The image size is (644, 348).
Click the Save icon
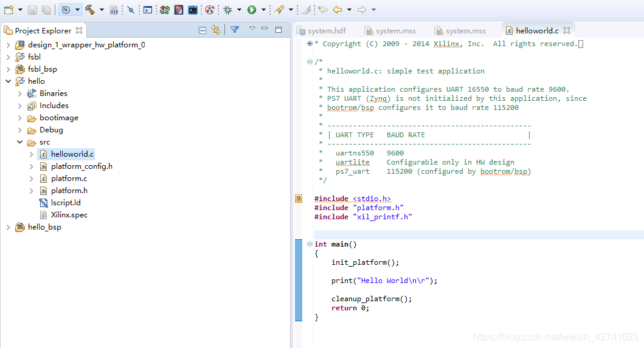pos(32,10)
